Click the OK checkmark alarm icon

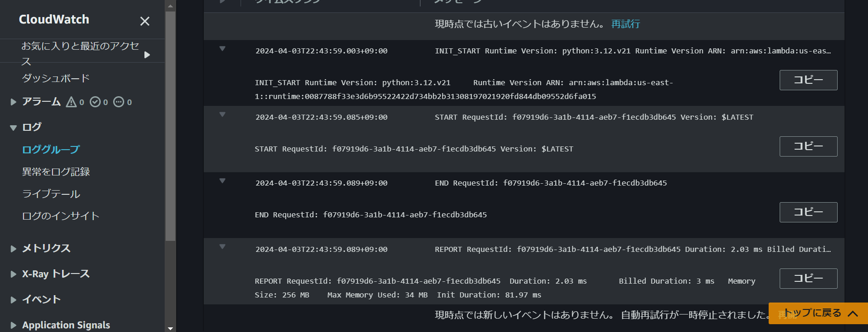click(95, 102)
